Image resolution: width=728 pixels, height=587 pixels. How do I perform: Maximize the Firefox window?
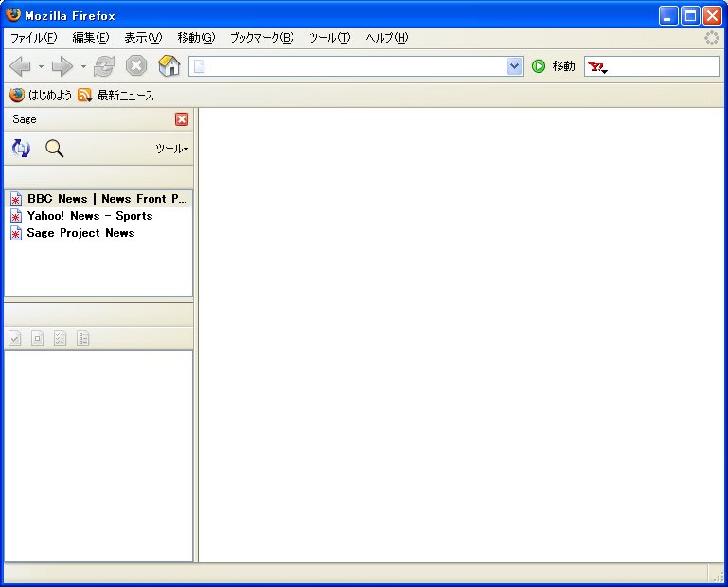tap(690, 16)
